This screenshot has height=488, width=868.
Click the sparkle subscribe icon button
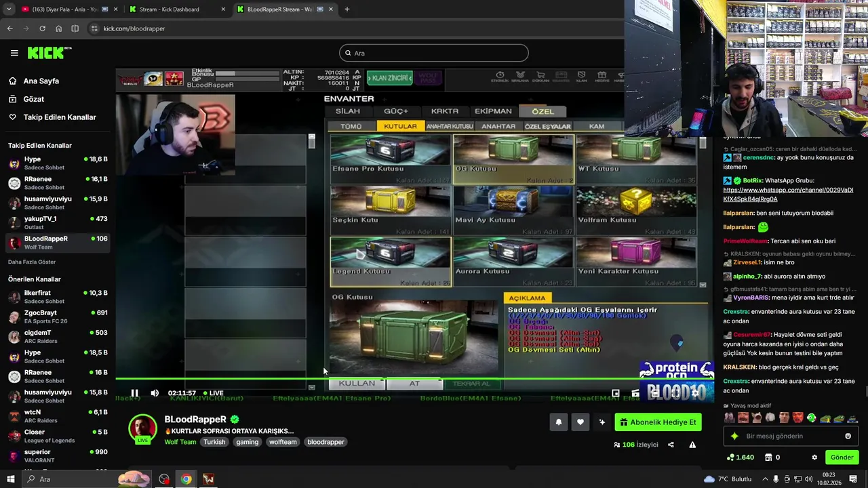(x=602, y=422)
